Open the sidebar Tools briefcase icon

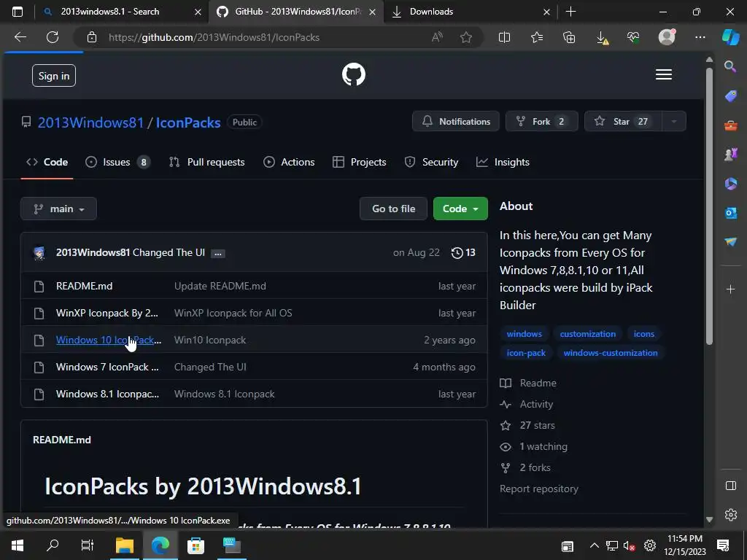click(x=731, y=125)
